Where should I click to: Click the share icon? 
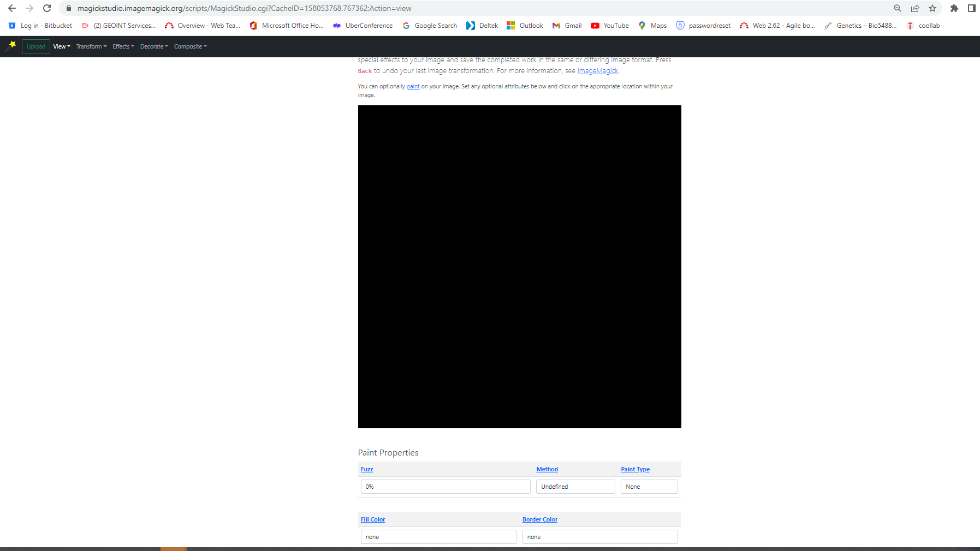tap(915, 8)
